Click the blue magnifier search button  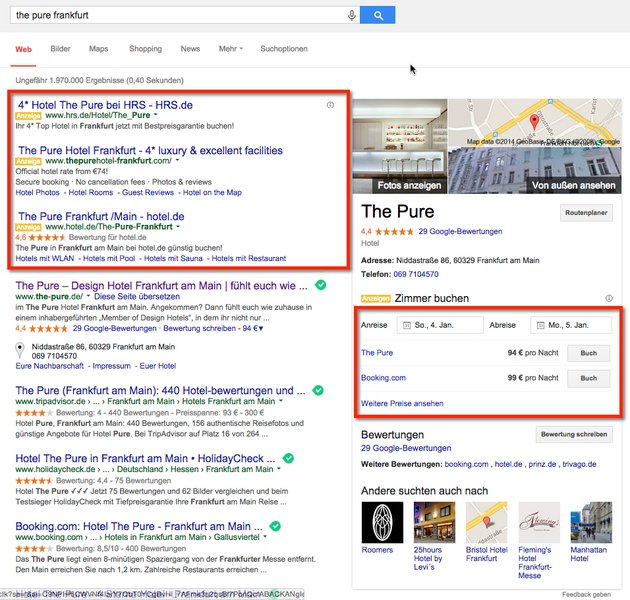coord(378,15)
